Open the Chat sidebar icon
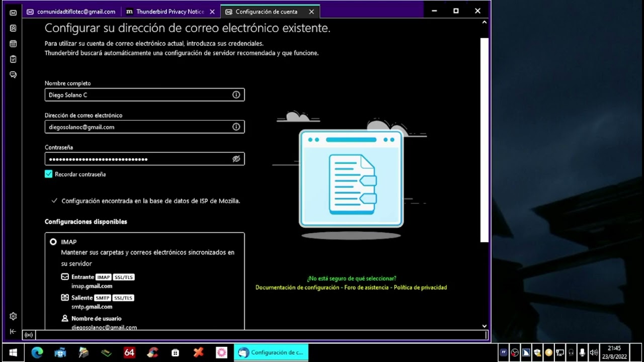644x362 pixels. click(13, 75)
